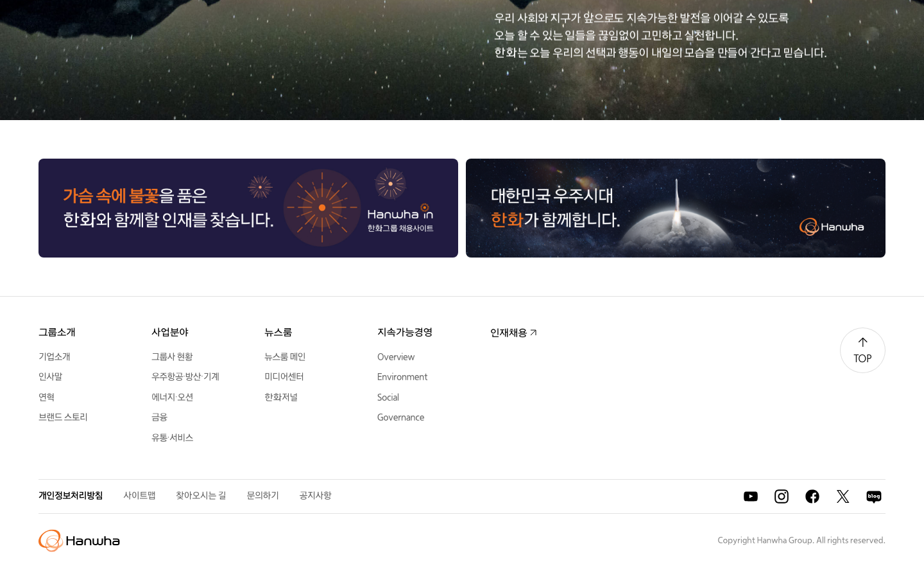Open the 에너지·오션 link
This screenshot has height=578, width=924.
(x=172, y=397)
